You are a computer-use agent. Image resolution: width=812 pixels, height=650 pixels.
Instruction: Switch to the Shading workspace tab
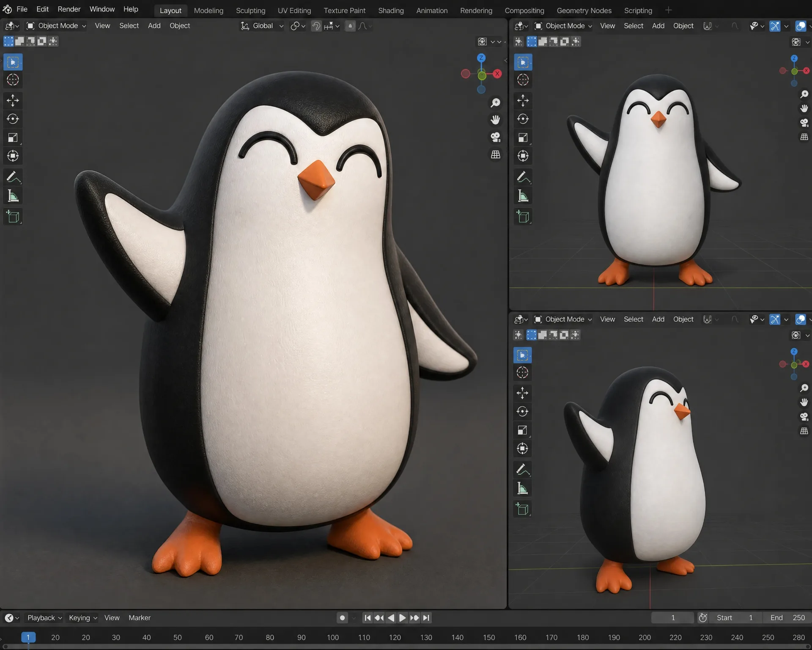391,10
